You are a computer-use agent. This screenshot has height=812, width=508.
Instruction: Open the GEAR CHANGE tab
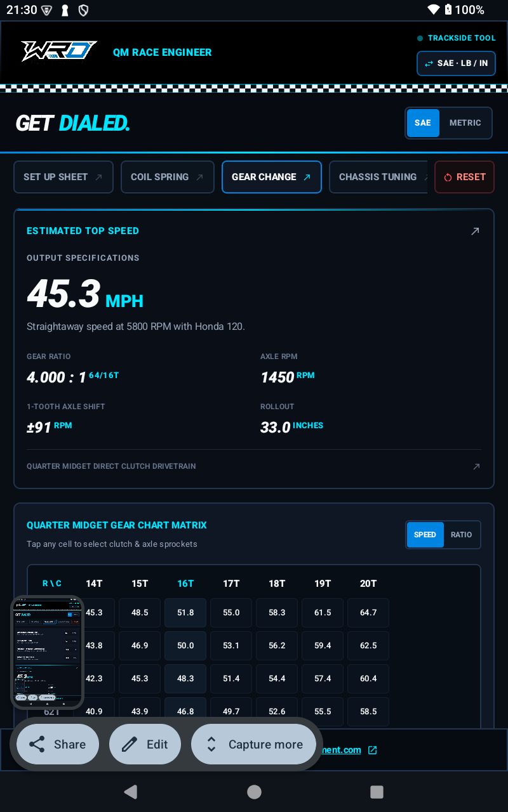point(272,177)
